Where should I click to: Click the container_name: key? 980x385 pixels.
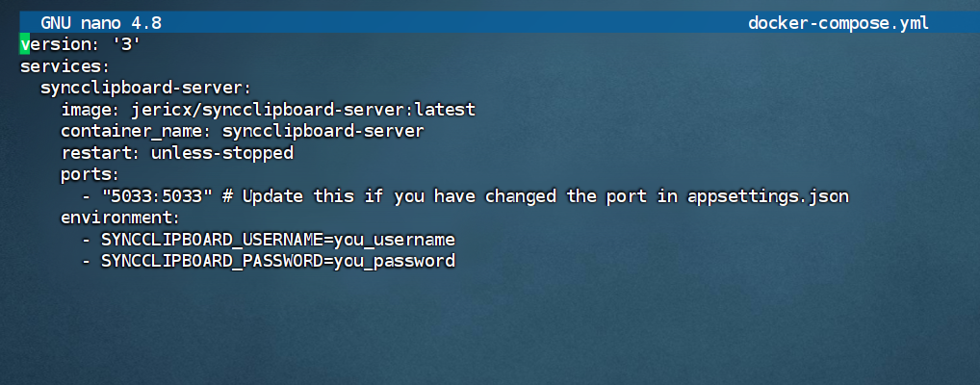tap(137, 132)
